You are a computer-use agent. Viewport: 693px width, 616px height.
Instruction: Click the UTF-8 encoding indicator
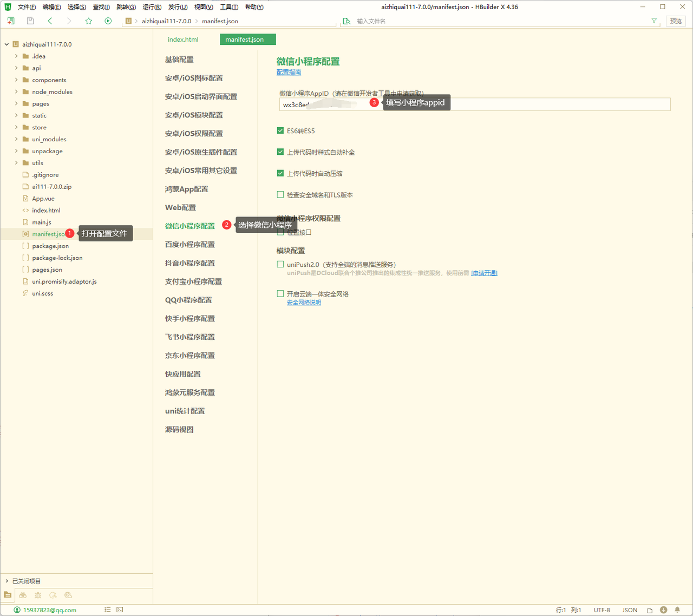pos(602,610)
